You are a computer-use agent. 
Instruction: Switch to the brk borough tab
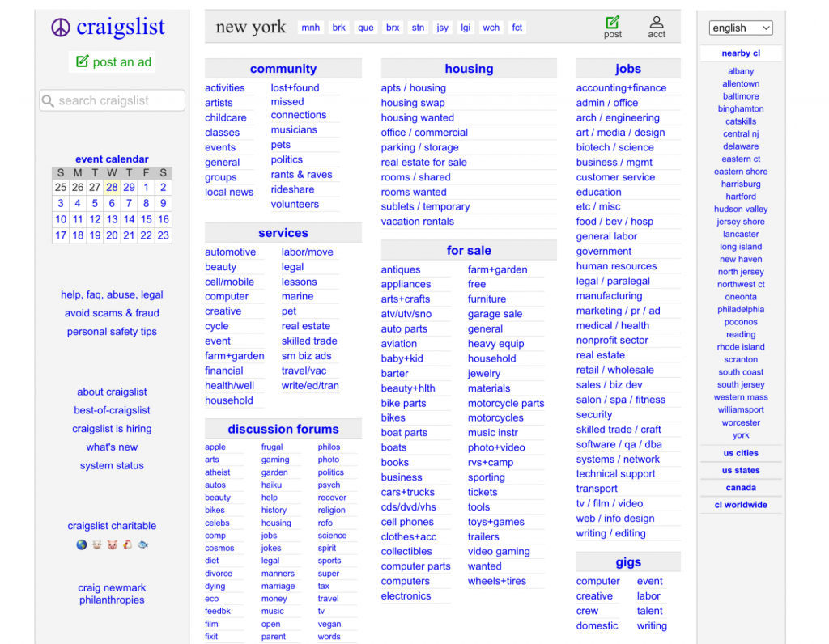coord(338,27)
